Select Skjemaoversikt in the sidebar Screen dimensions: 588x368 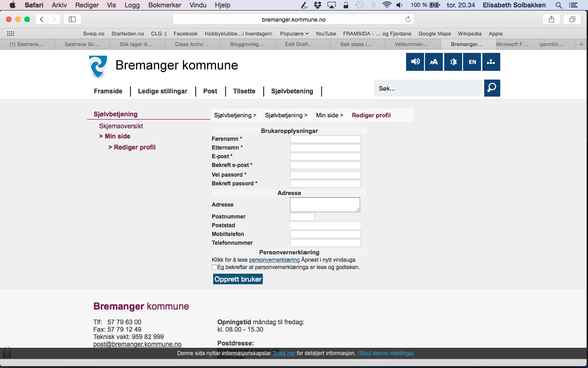(x=122, y=126)
